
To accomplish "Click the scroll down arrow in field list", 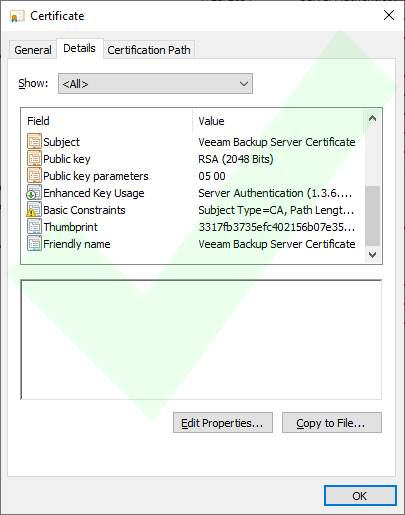I will [x=372, y=255].
